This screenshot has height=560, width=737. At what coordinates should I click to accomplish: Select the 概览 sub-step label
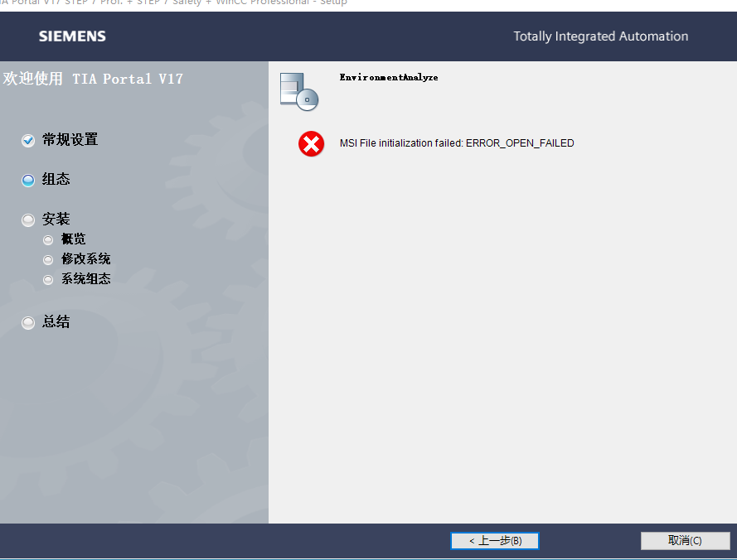(x=73, y=239)
